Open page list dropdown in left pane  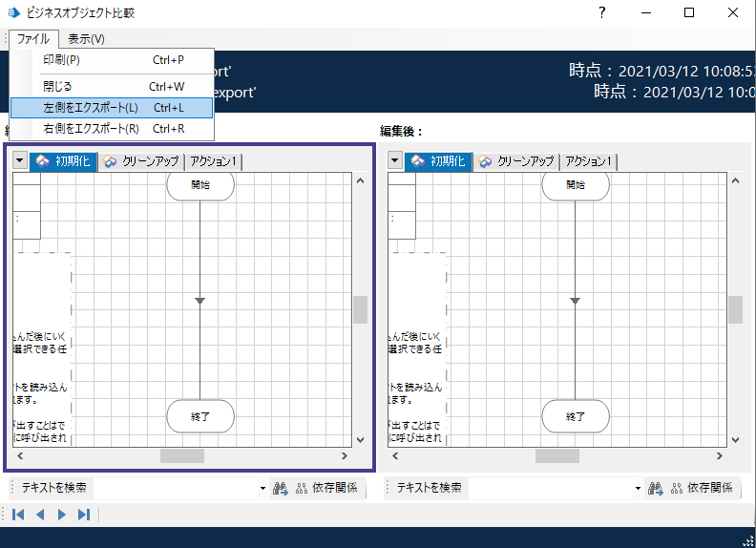click(x=20, y=160)
